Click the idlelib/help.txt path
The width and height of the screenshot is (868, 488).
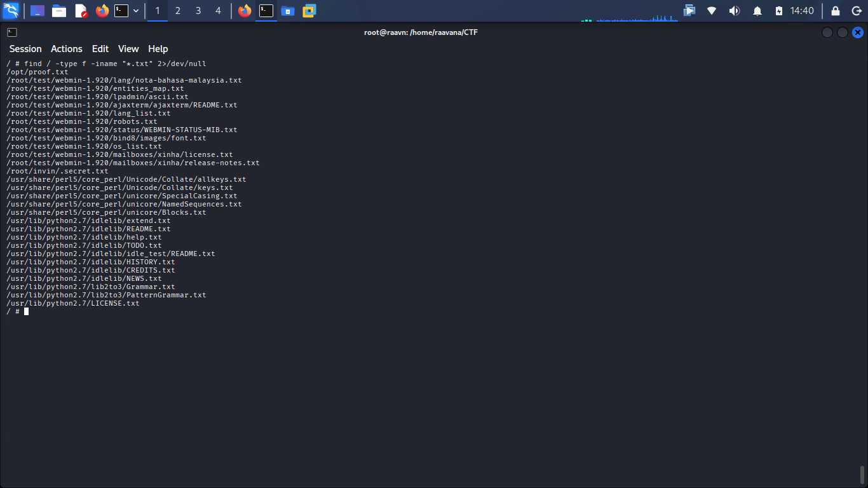click(x=84, y=237)
